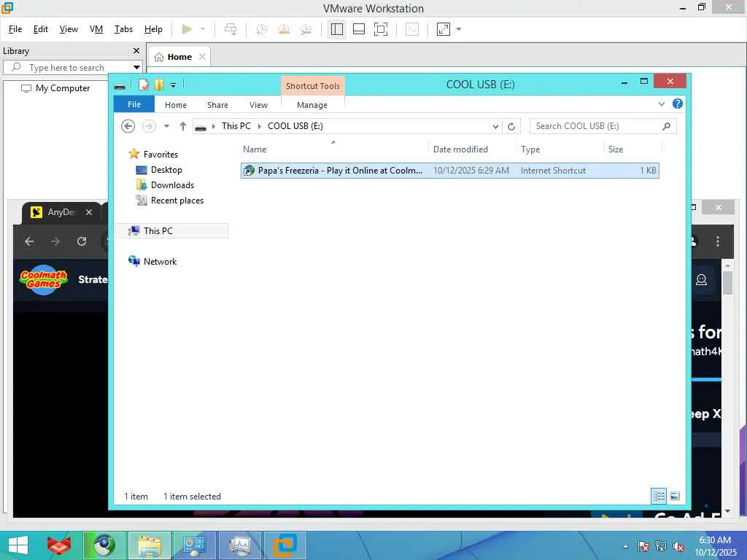Go back in Explorer navigation
Viewport: 747px width, 560px height.
click(x=128, y=126)
